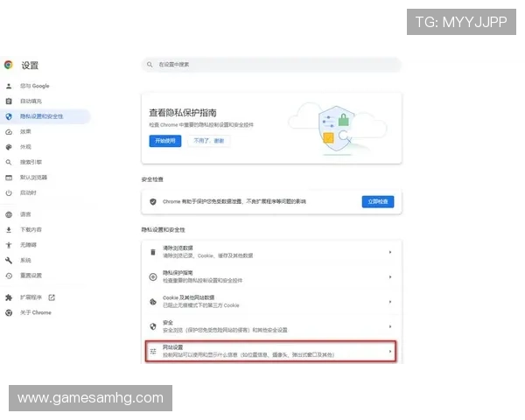525x420 pixels.
Task: Click the shield check icon in 安全检查
Action: click(x=153, y=201)
